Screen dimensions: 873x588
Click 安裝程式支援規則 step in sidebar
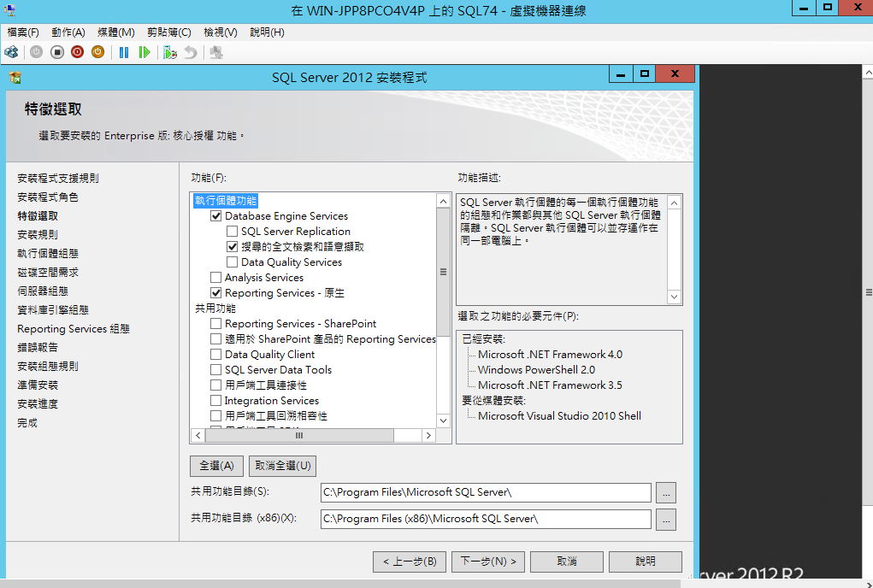pos(58,178)
